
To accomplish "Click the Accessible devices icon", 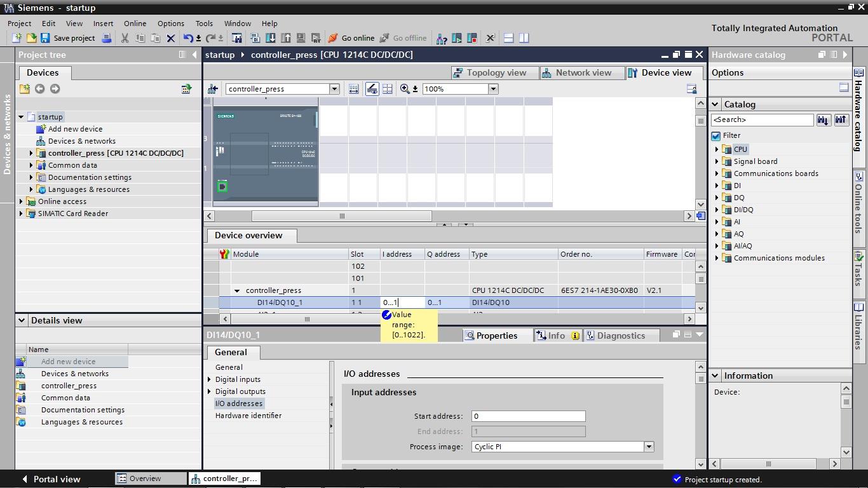I will [442, 38].
